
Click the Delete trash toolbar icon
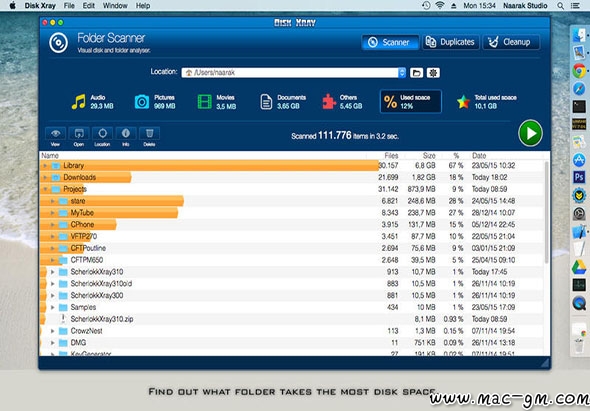tap(149, 134)
